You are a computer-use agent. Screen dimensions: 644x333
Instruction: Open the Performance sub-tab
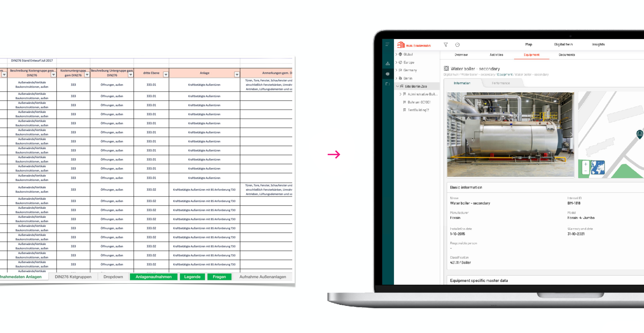tap(501, 83)
